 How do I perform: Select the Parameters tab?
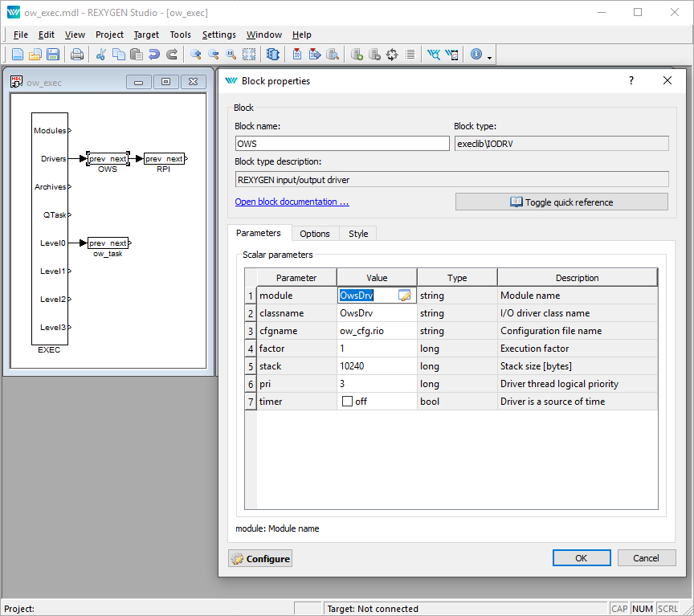[x=259, y=233]
